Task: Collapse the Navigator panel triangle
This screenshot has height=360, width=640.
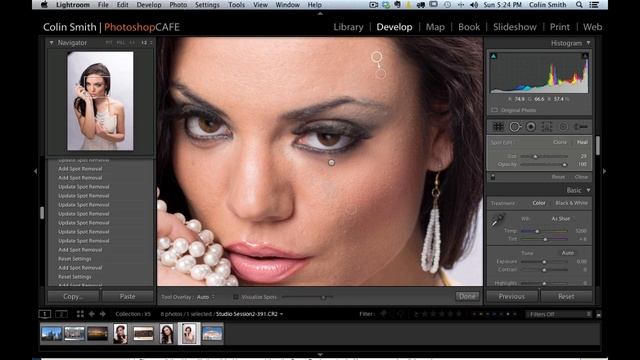Action: pyautogui.click(x=51, y=42)
